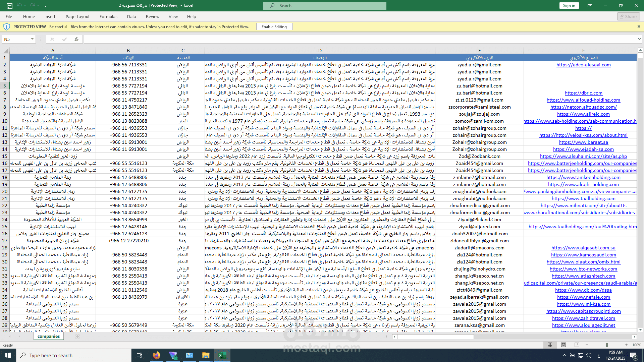Click the zoom out minus icon
Screen dimensions: 644x362
[x=587, y=345]
